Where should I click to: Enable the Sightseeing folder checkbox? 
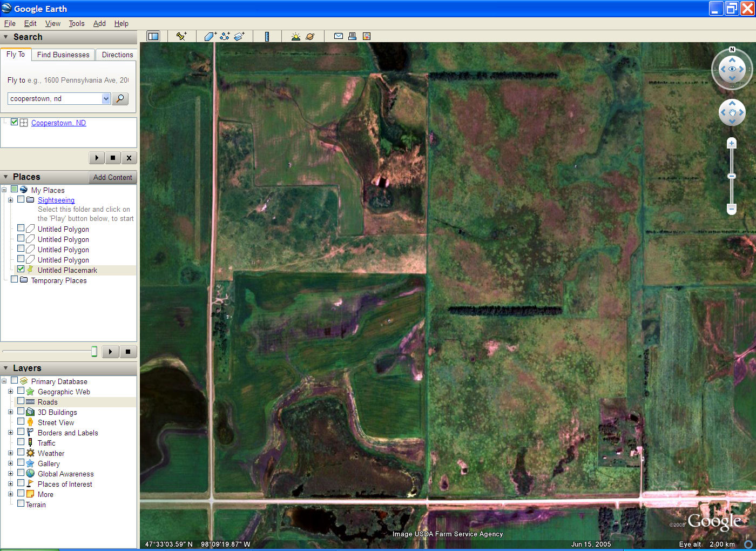click(x=21, y=199)
